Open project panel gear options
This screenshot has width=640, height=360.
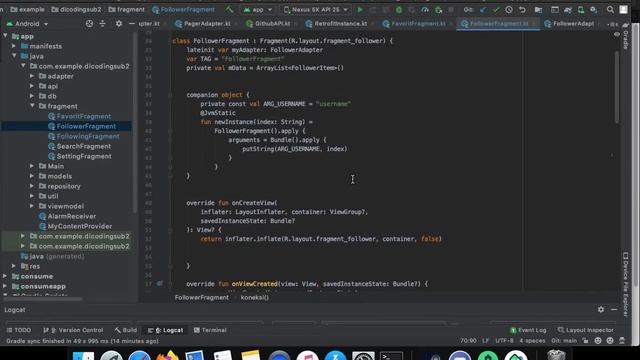(x=119, y=24)
